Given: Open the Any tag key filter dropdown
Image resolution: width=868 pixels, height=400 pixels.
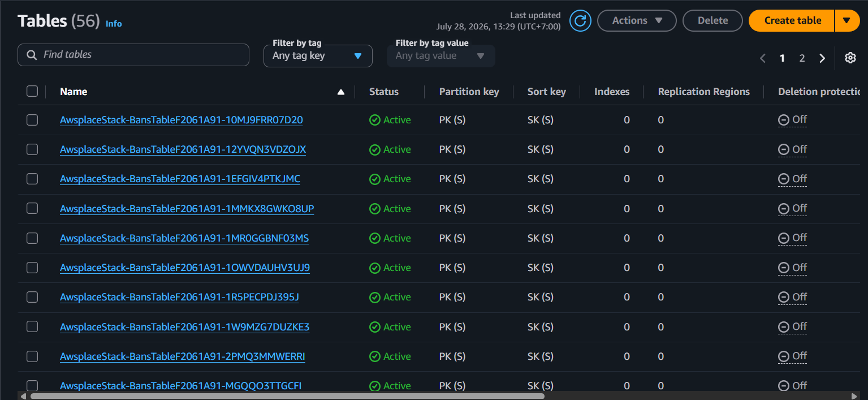Looking at the screenshot, I should coord(318,56).
